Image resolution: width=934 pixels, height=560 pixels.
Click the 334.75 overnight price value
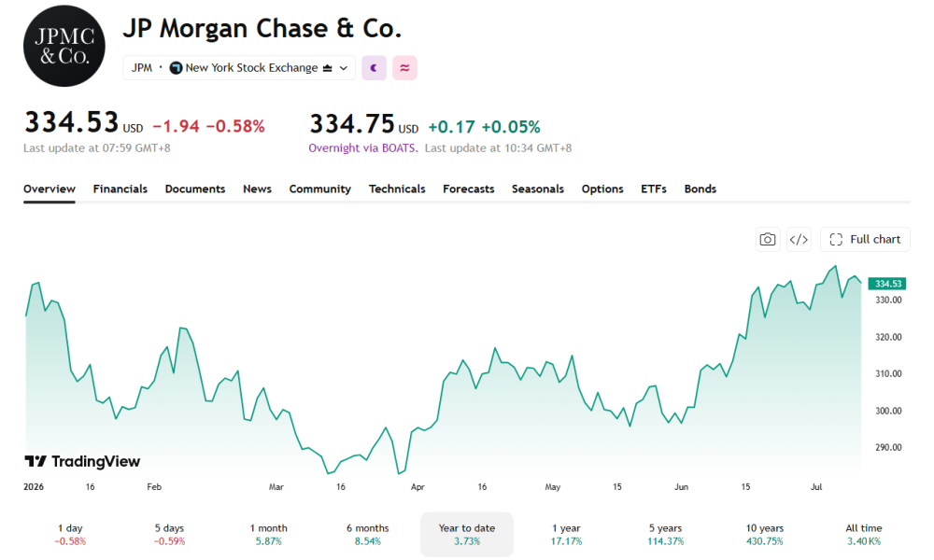352,124
